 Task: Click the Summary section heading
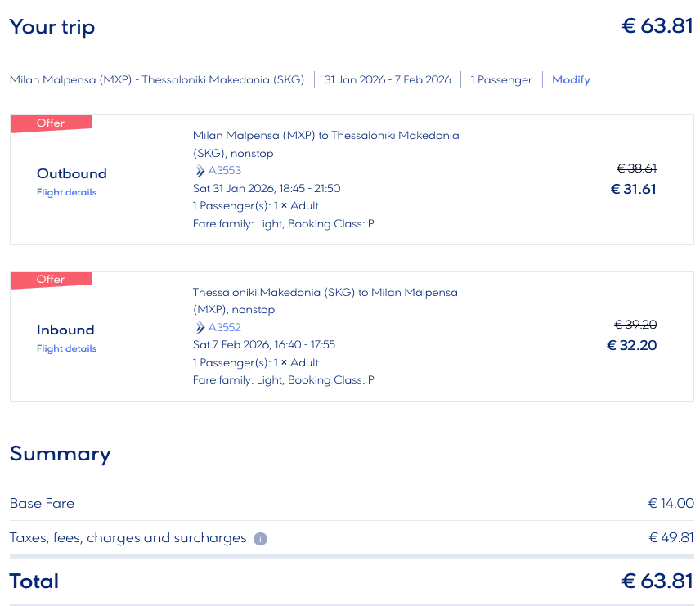tap(60, 454)
